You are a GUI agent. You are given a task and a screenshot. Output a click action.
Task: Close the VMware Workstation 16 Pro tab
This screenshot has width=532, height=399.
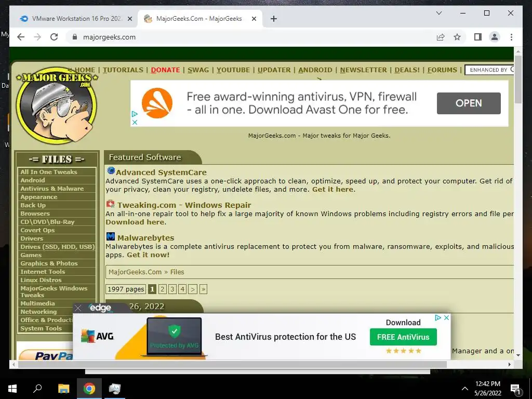pos(129,19)
